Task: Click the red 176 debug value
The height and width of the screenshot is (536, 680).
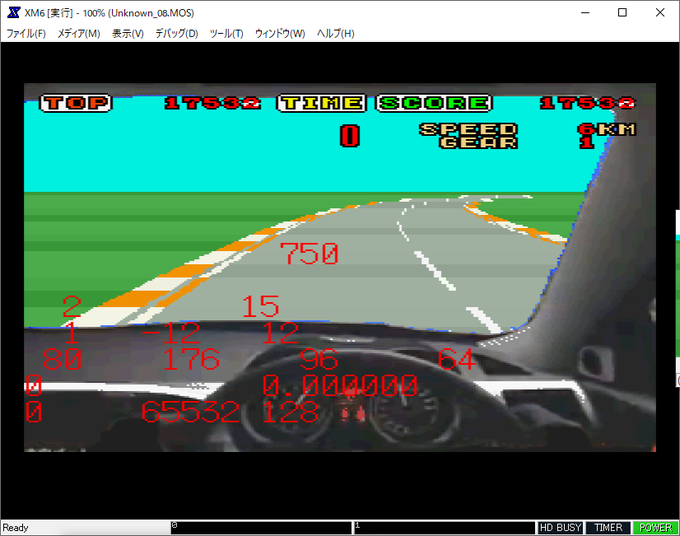Action: click(x=191, y=359)
